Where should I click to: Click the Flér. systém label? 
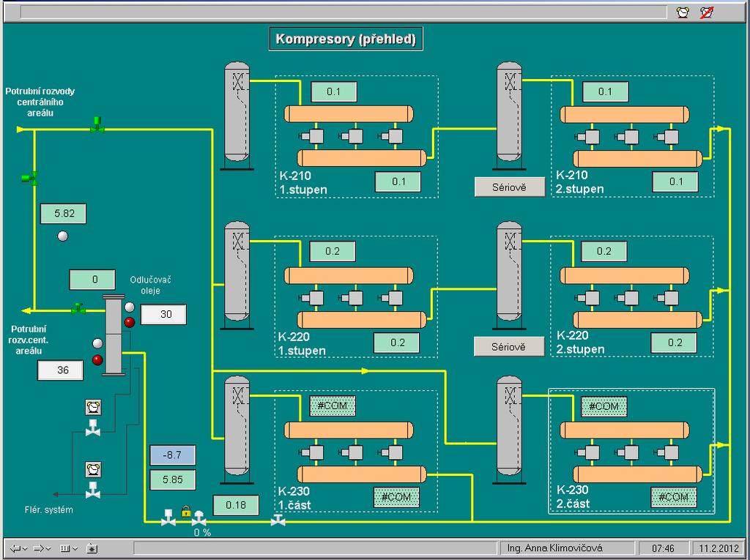[49, 509]
